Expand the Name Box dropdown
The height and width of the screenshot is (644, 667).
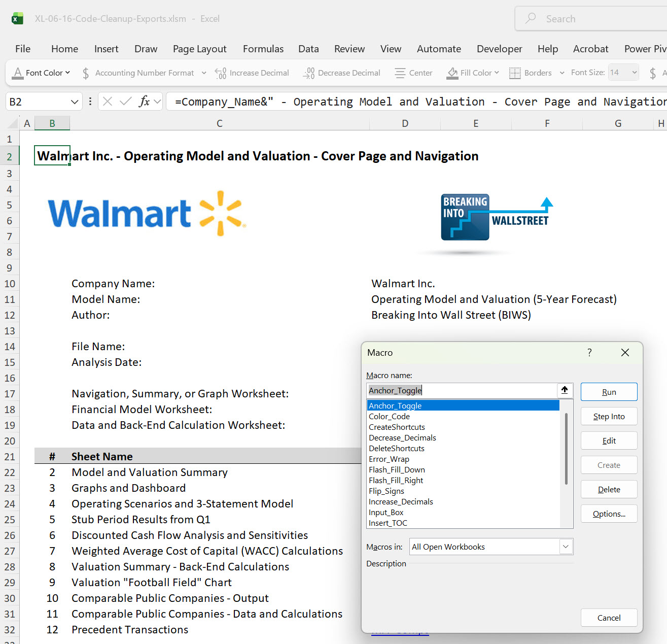tap(75, 101)
